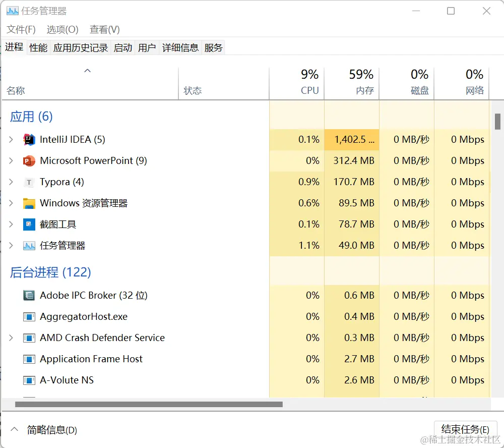Click the A-Volute NS icon
Screen dimensions: 504x448
pyautogui.click(x=29, y=380)
